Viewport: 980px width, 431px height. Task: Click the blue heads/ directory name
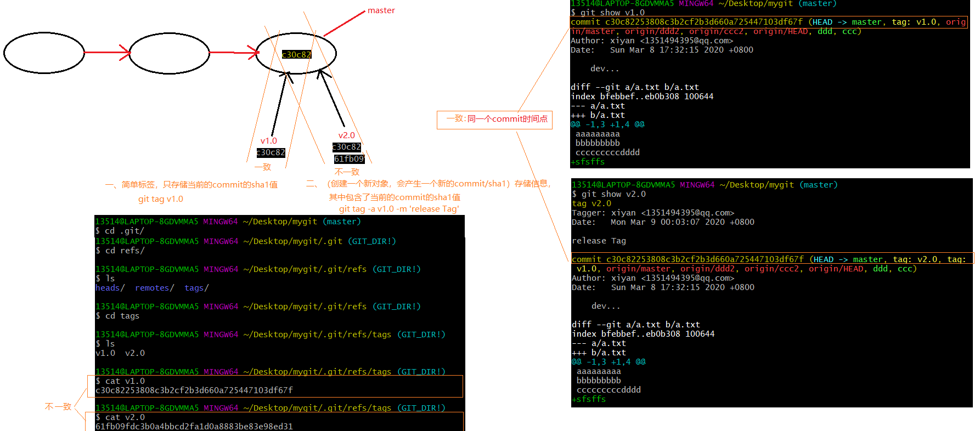(110, 288)
